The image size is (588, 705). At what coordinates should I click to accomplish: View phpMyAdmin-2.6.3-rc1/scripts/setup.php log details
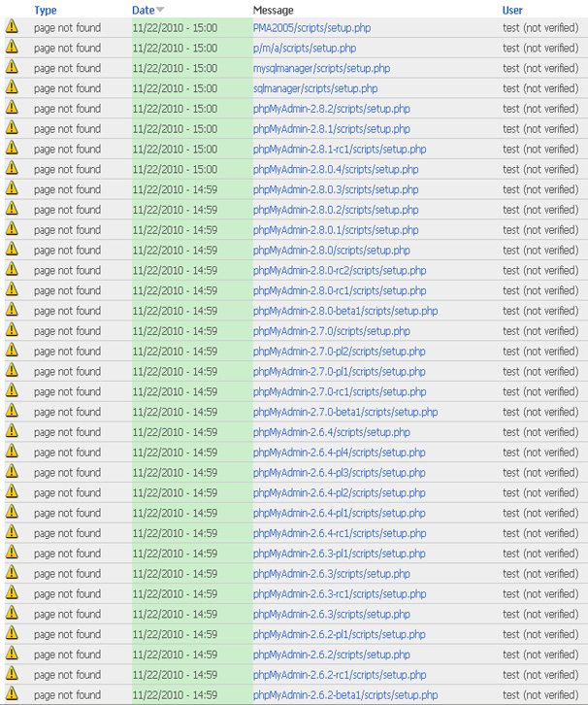coord(339,593)
